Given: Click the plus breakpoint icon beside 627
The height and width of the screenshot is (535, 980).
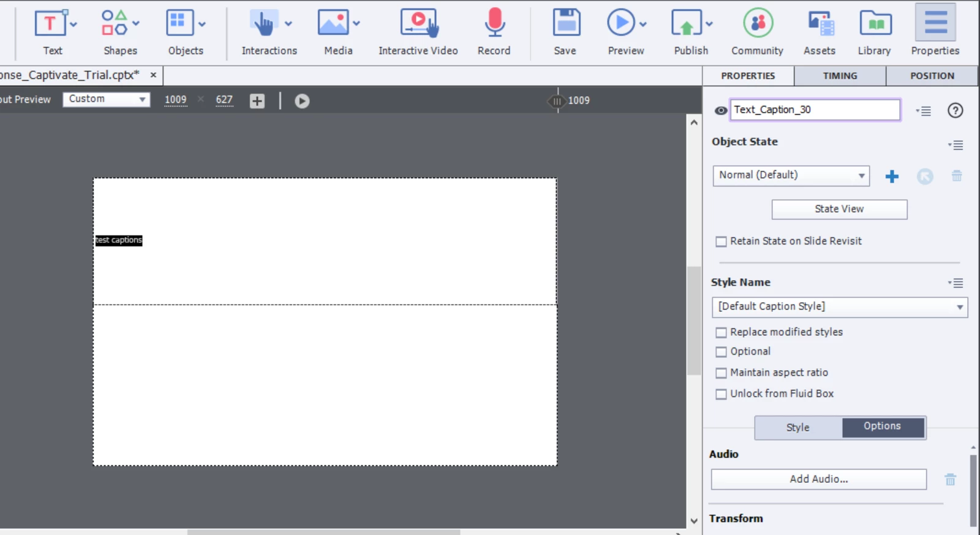Looking at the screenshot, I should pyautogui.click(x=257, y=101).
